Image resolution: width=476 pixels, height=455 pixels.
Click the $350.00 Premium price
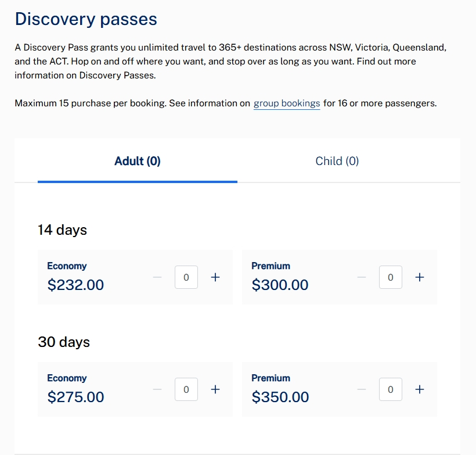(280, 397)
